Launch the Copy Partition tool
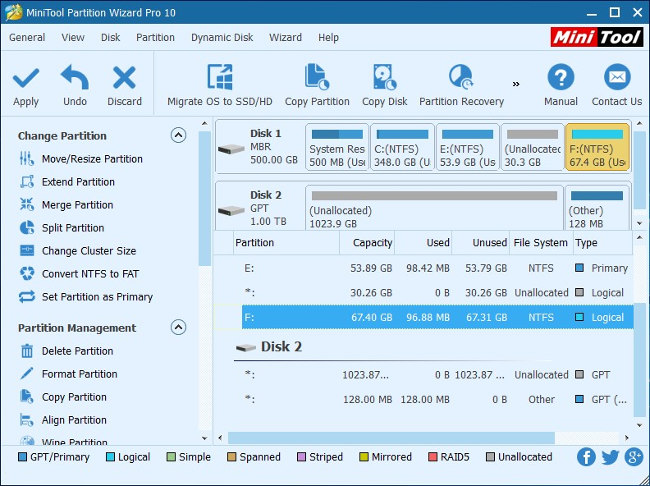650x486 pixels. [x=317, y=78]
